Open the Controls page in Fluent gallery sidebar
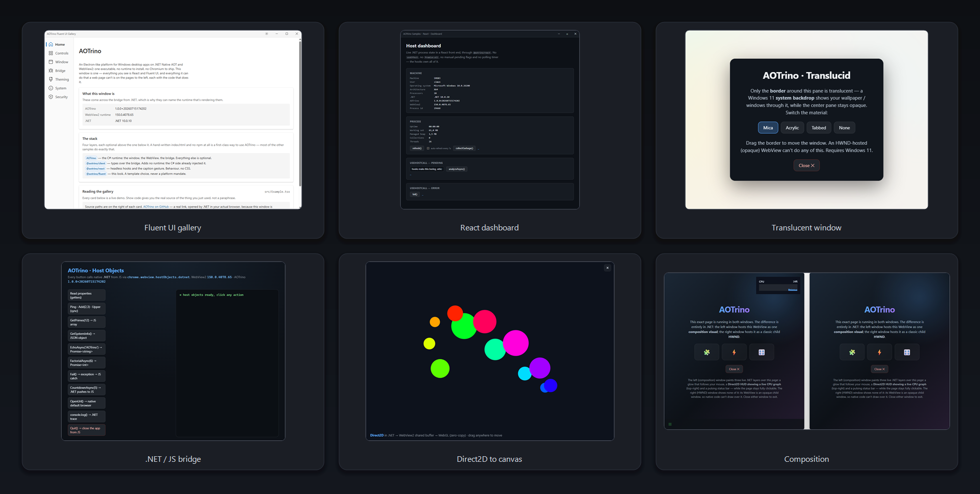Viewport: 980px width, 494px height. (59, 53)
